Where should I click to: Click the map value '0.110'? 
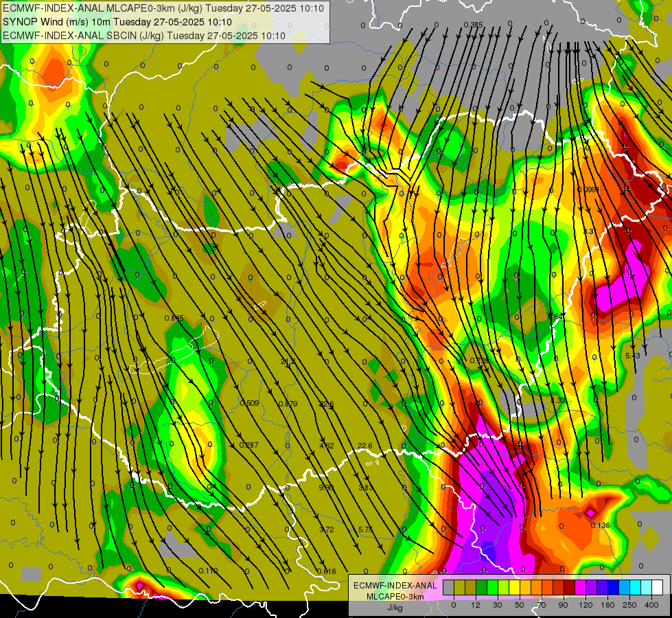(x=208, y=571)
